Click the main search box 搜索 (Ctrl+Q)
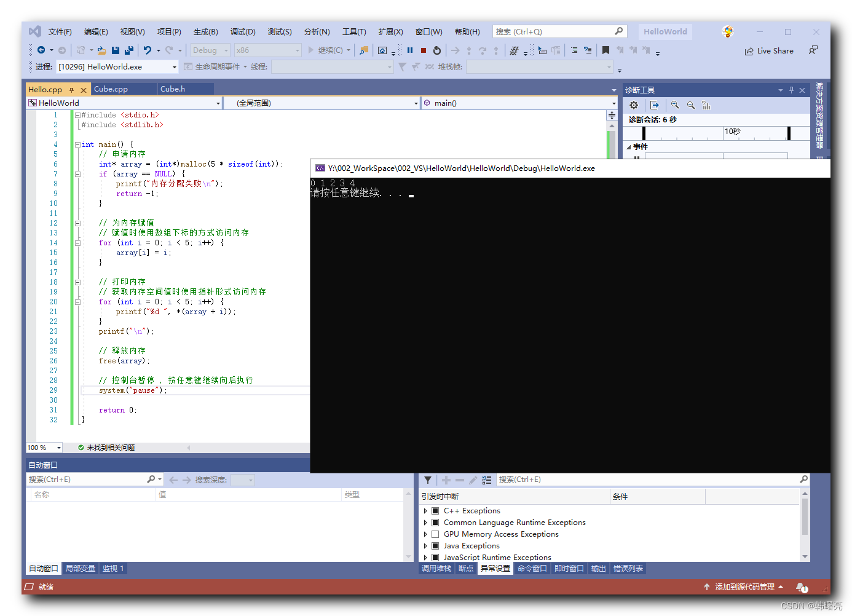 click(x=559, y=31)
